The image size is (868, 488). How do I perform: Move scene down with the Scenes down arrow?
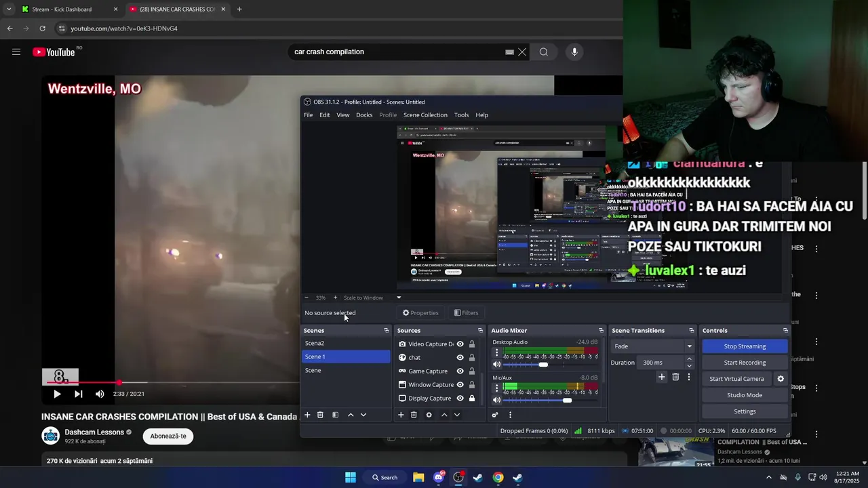click(x=363, y=415)
